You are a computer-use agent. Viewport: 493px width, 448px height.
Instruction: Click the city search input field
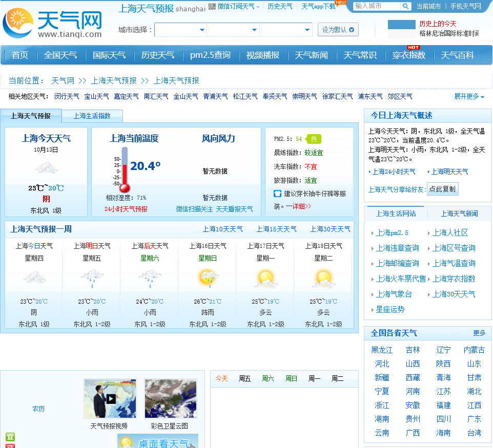377,6
